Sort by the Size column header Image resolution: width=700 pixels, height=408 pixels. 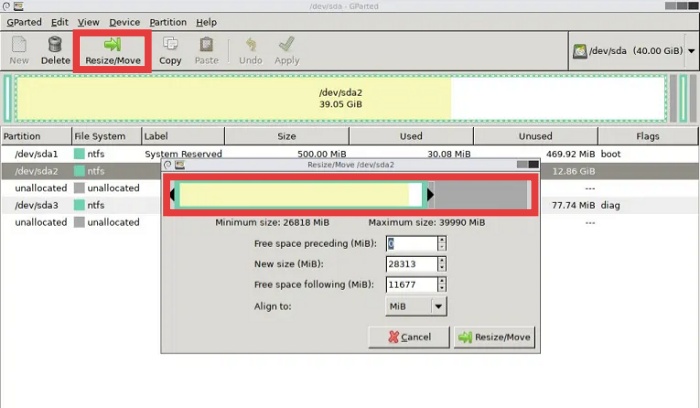tap(287, 136)
